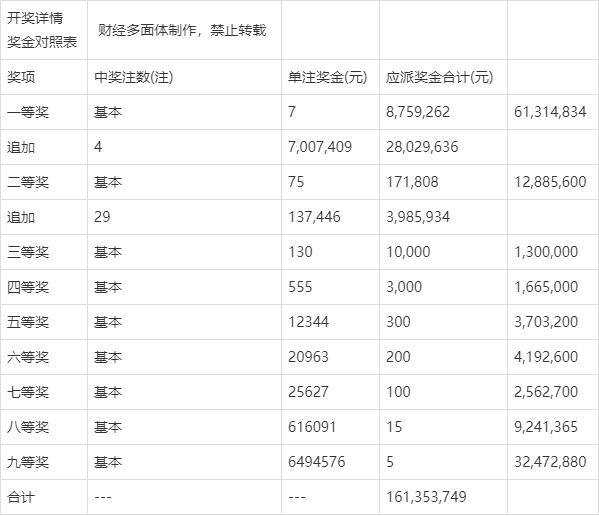The height and width of the screenshot is (516, 599).
Task: Click the count 20963
Action: 308,357
